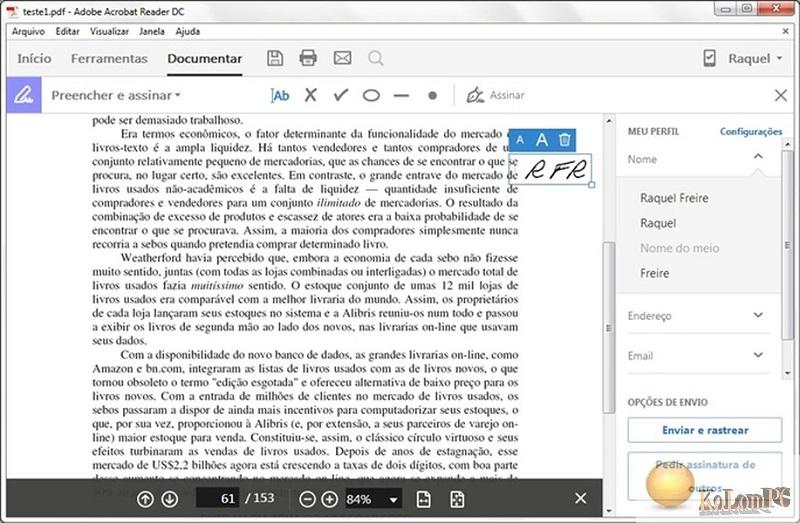Close the document with menu-bar X

point(786,31)
